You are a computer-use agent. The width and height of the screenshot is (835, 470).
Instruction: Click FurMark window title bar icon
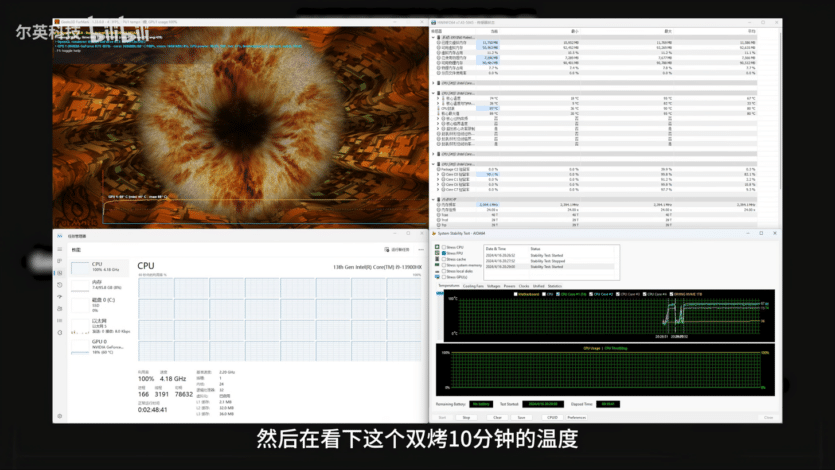tap(57, 22)
